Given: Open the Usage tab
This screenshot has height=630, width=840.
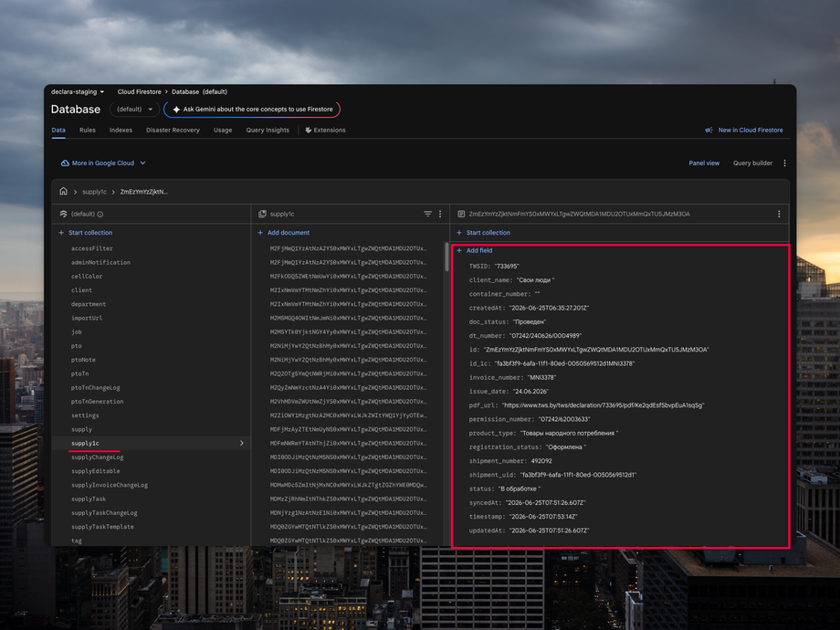Looking at the screenshot, I should (x=223, y=131).
